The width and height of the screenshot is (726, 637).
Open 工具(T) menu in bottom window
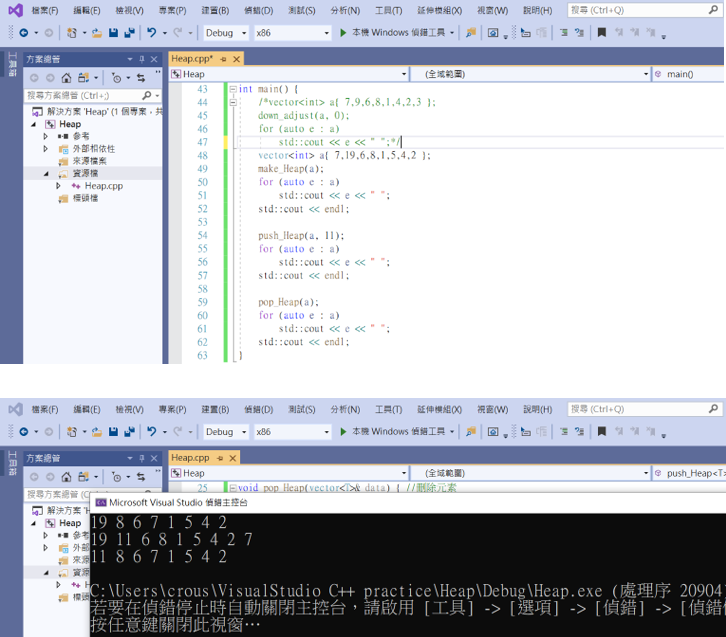(x=388, y=409)
